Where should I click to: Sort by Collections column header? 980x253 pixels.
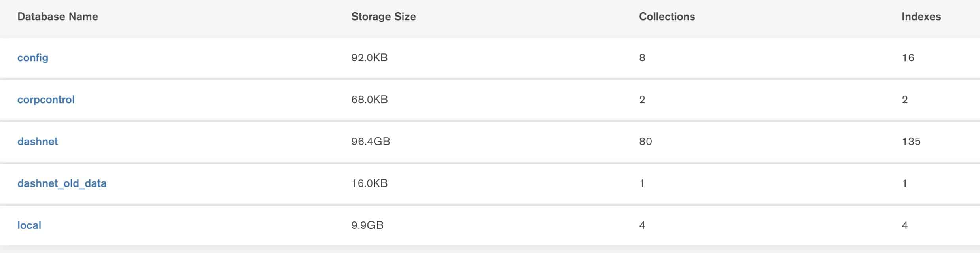[x=667, y=17]
